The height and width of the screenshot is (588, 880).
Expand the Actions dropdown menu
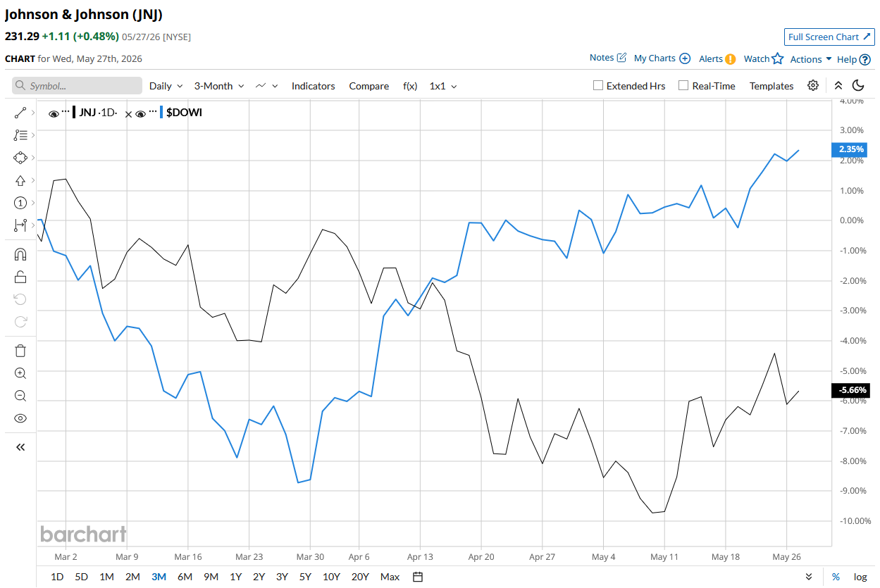pos(811,59)
